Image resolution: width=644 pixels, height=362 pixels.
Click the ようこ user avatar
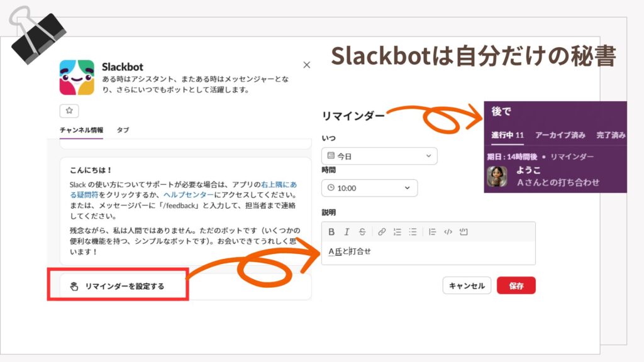point(497,177)
